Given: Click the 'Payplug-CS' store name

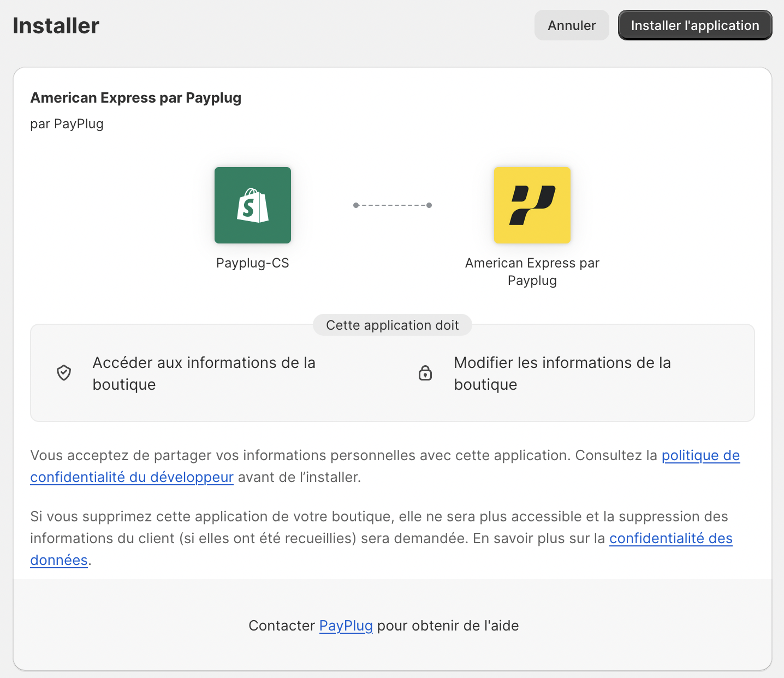Looking at the screenshot, I should (x=253, y=263).
